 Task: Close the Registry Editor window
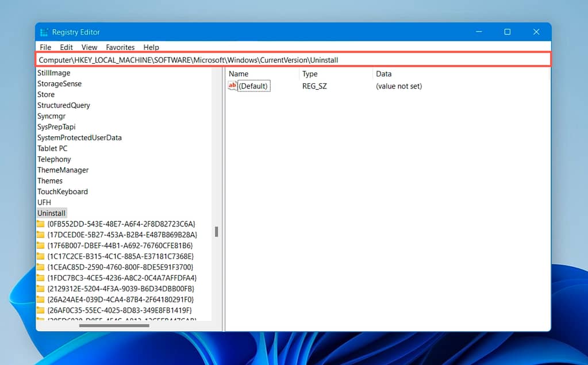pyautogui.click(x=536, y=32)
